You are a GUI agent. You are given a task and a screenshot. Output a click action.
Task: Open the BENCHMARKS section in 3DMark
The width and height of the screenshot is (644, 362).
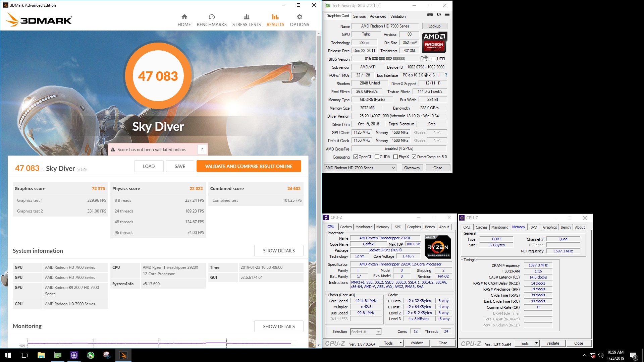point(212,20)
